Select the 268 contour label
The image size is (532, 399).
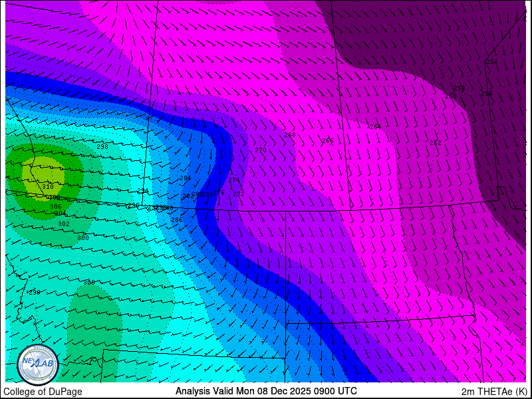click(290, 135)
